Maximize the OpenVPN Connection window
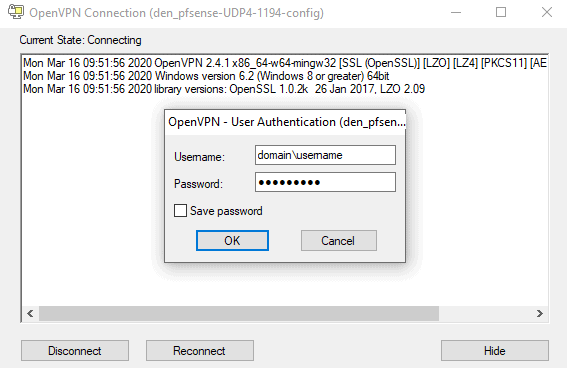Image resolution: width=567 pixels, height=368 pixels. (501, 13)
